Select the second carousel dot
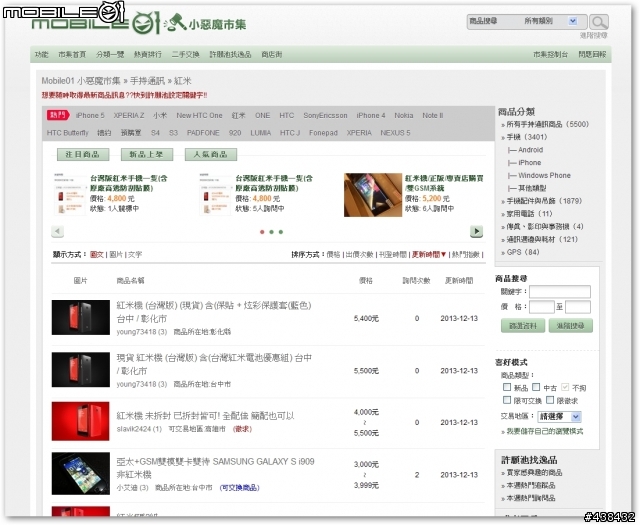This screenshot has width=640, height=525. (271, 232)
